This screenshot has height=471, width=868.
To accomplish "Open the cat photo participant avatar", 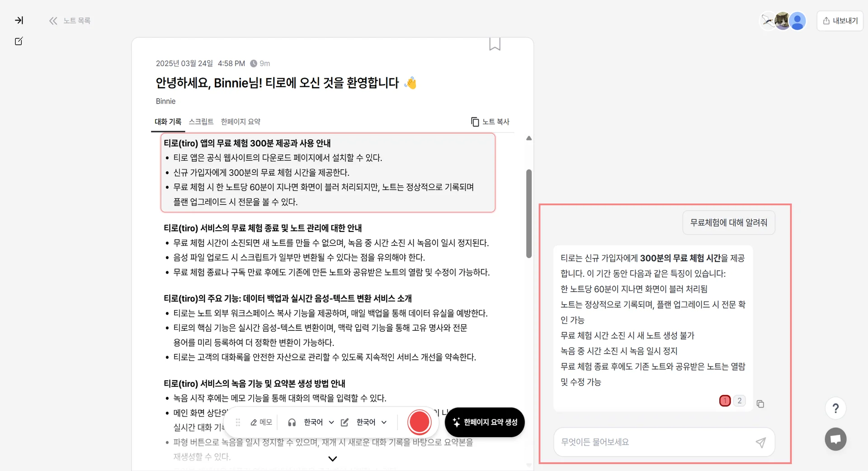I will click(783, 21).
